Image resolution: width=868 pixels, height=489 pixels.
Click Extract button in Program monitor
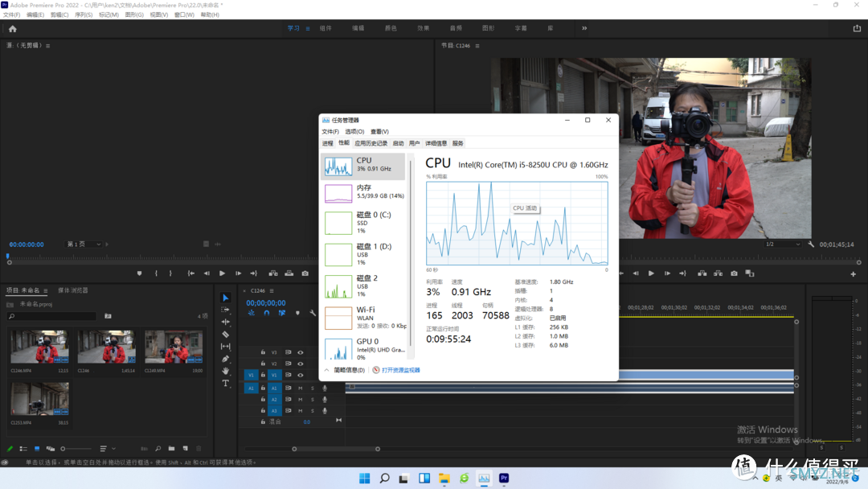[x=718, y=273]
